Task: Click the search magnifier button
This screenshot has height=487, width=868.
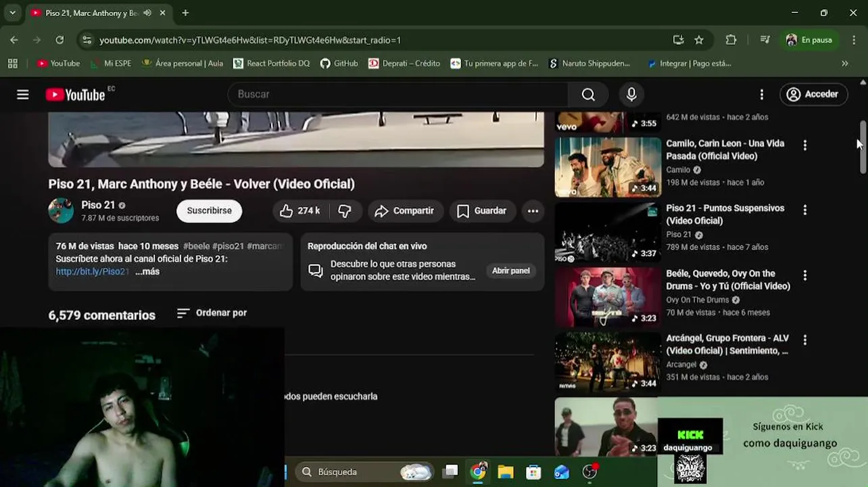Action: 588,95
